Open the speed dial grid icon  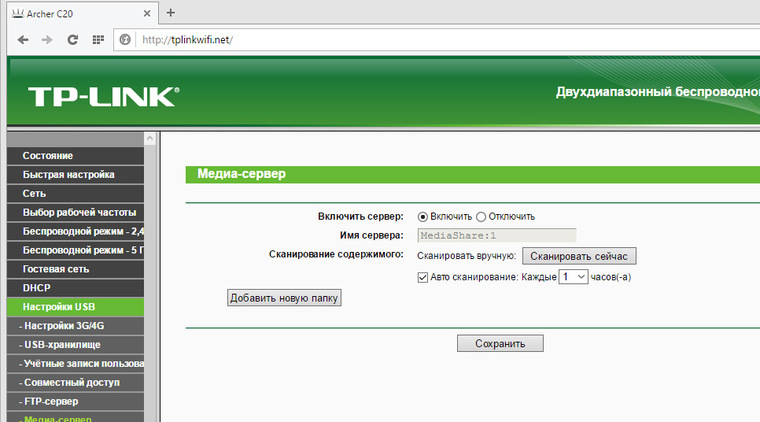tap(98, 40)
